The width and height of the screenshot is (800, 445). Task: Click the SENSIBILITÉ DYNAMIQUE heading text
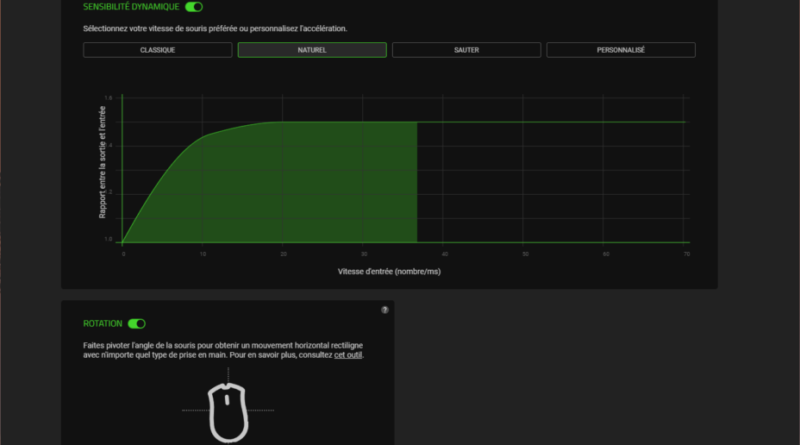pyautogui.click(x=131, y=7)
